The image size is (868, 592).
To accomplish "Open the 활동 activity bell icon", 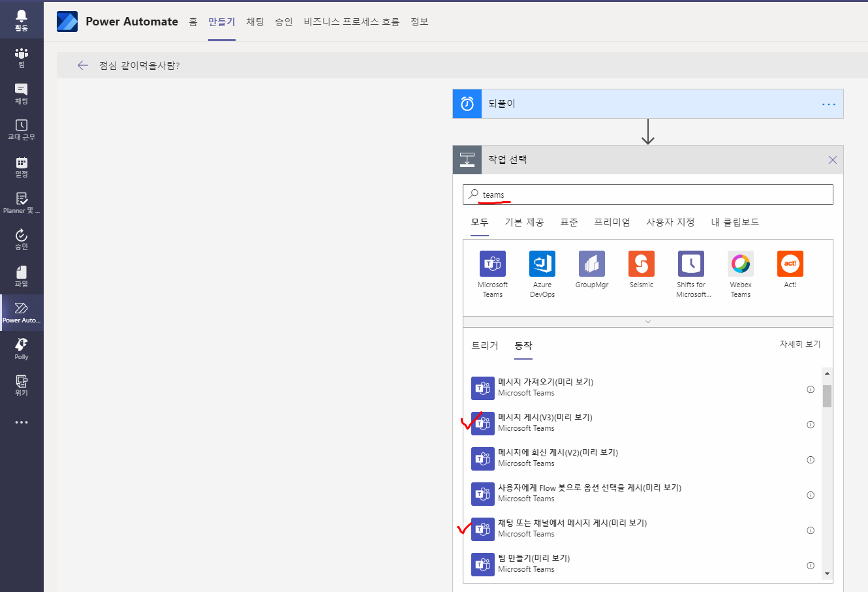I will (22, 20).
